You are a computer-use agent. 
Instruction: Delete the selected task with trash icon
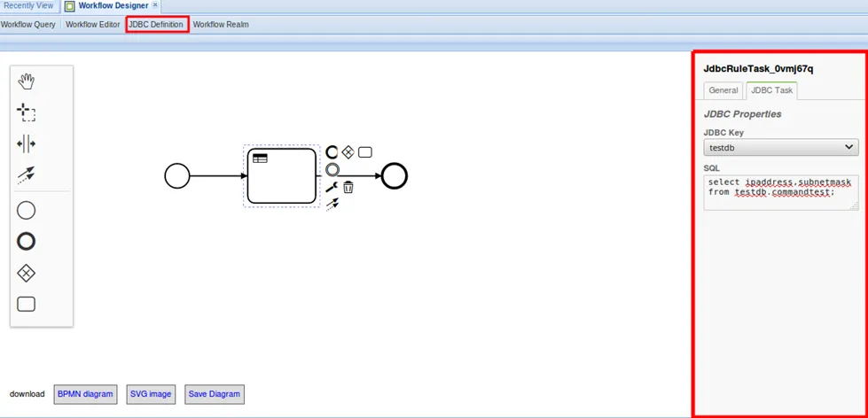click(348, 187)
